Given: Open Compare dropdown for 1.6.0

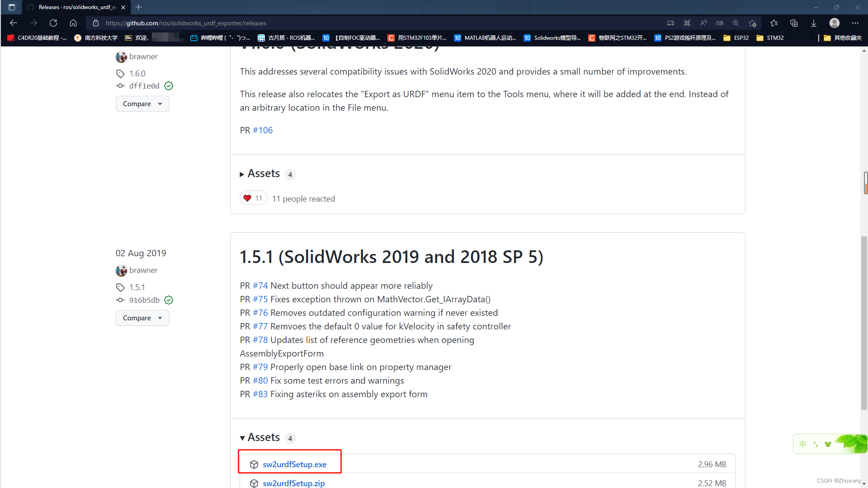Looking at the screenshot, I should (142, 104).
